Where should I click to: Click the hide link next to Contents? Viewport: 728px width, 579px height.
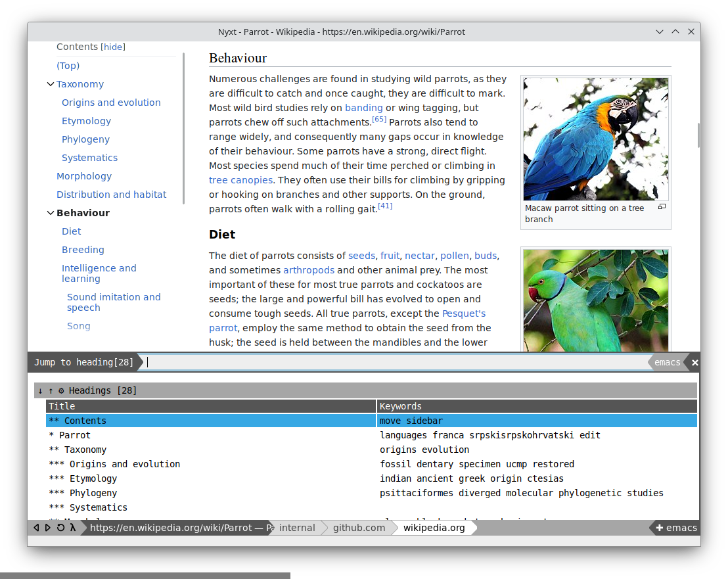coord(113,47)
